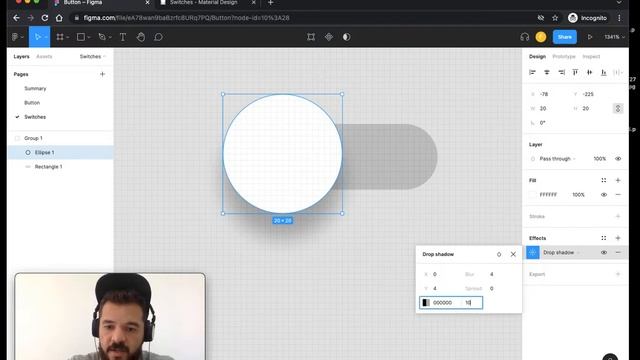640x360 pixels.
Task: Bookmark page with star icon
Action: tap(555, 18)
